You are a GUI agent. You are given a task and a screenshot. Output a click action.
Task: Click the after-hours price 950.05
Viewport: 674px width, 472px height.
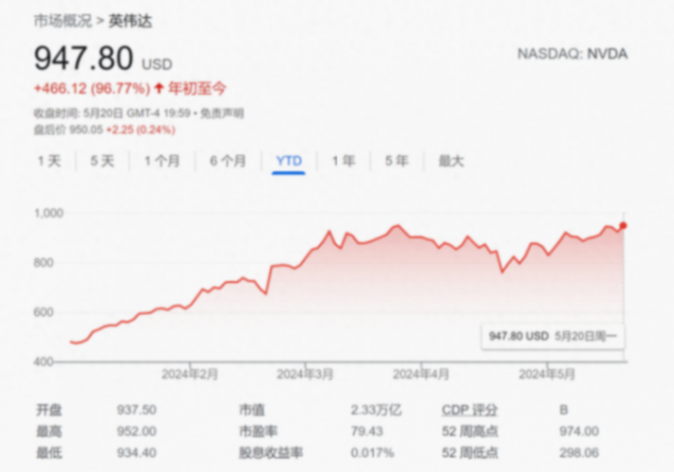pyautogui.click(x=86, y=130)
